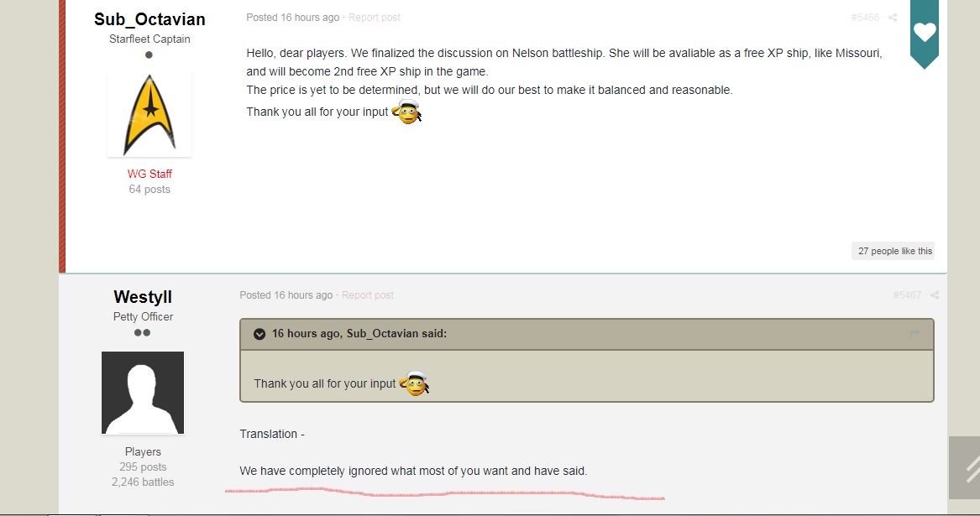Click the heart like icon on Sub_Octavian's post
Viewport: 980px width, 516px height.
925,32
